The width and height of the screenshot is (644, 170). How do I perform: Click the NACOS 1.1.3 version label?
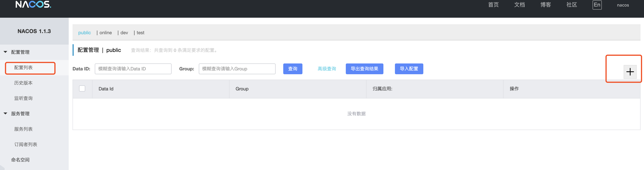[34, 31]
